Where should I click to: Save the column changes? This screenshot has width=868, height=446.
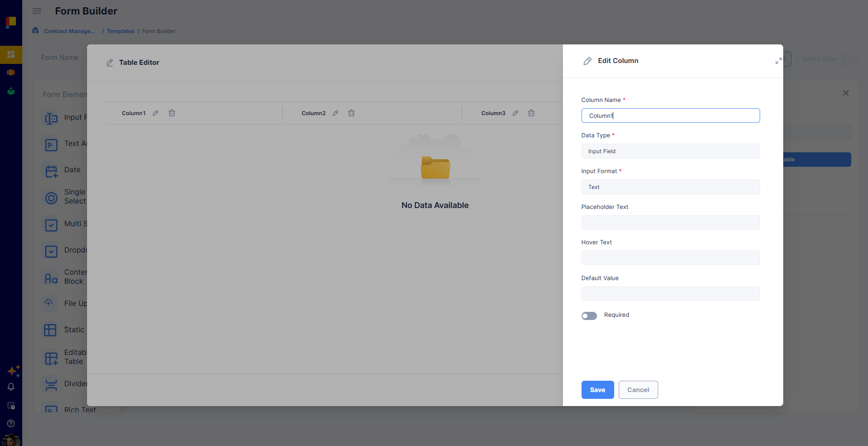coord(597,390)
